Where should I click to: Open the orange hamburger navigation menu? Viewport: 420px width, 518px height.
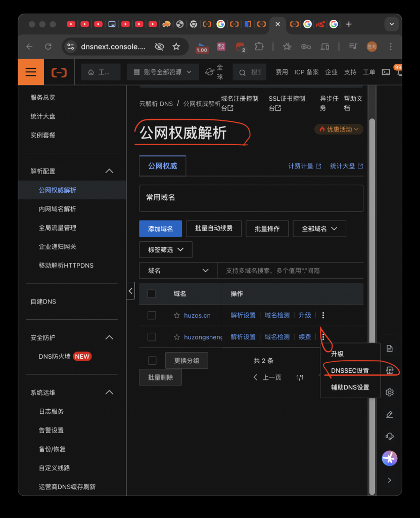tap(31, 72)
